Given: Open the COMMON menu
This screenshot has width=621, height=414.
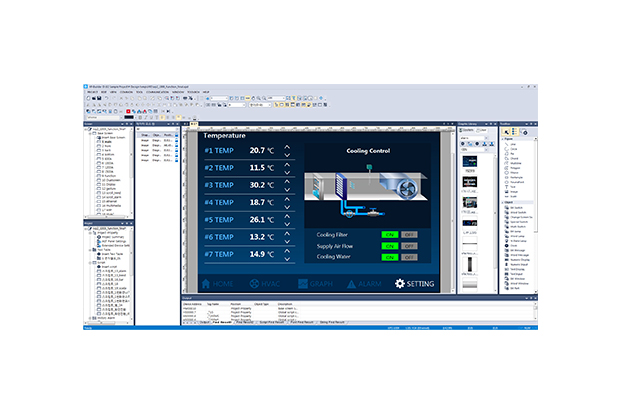Looking at the screenshot, I should 126,92.
